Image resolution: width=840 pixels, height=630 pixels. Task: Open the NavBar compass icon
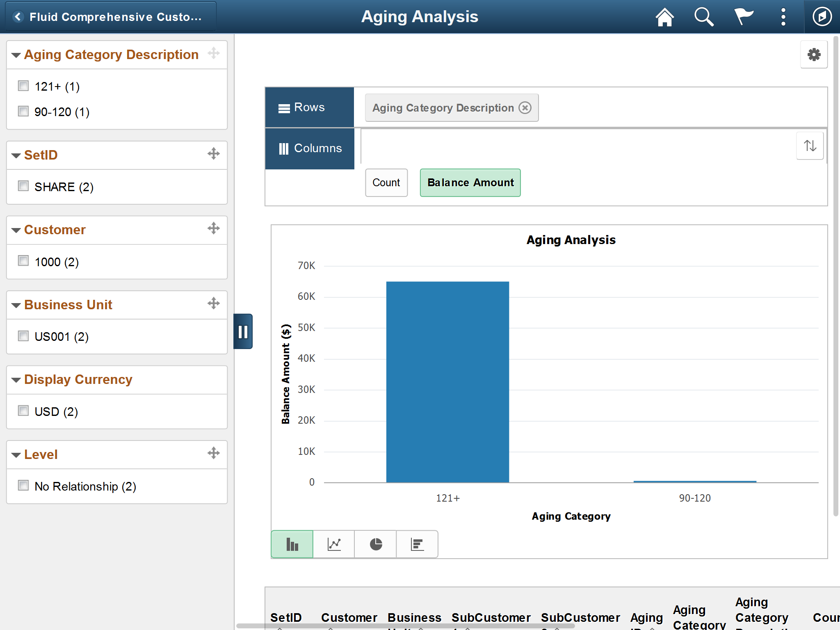(x=822, y=17)
